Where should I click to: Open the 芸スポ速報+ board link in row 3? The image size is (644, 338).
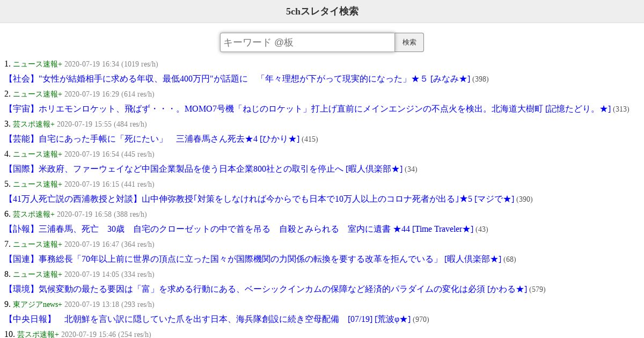[x=34, y=124]
